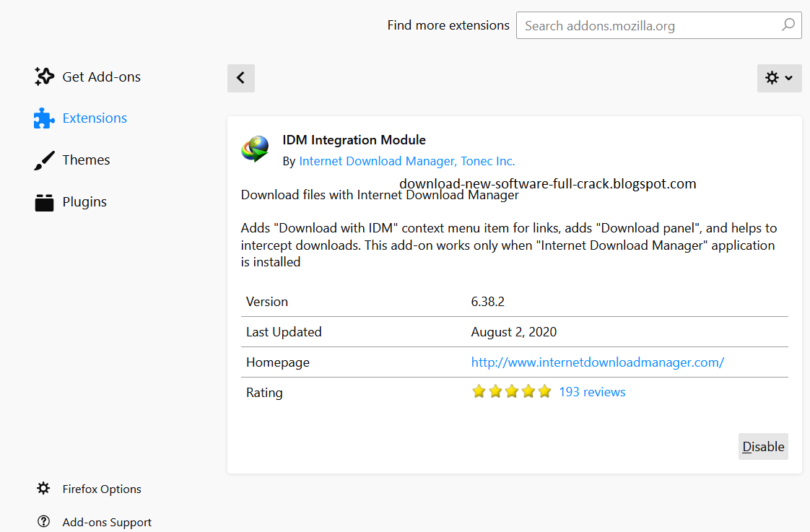The image size is (810, 532).
Task: Disable the IDM Integration Module extension
Action: 763,446
